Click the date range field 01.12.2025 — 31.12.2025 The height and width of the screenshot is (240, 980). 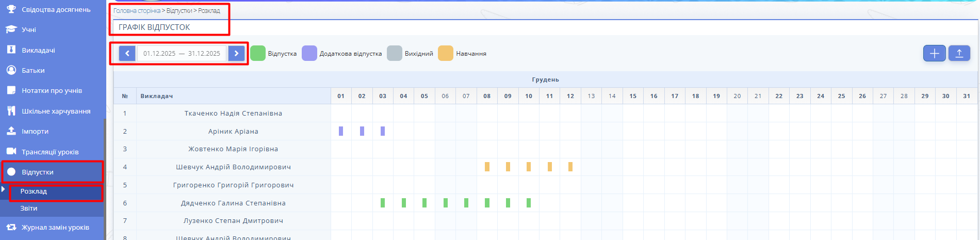[x=182, y=53]
